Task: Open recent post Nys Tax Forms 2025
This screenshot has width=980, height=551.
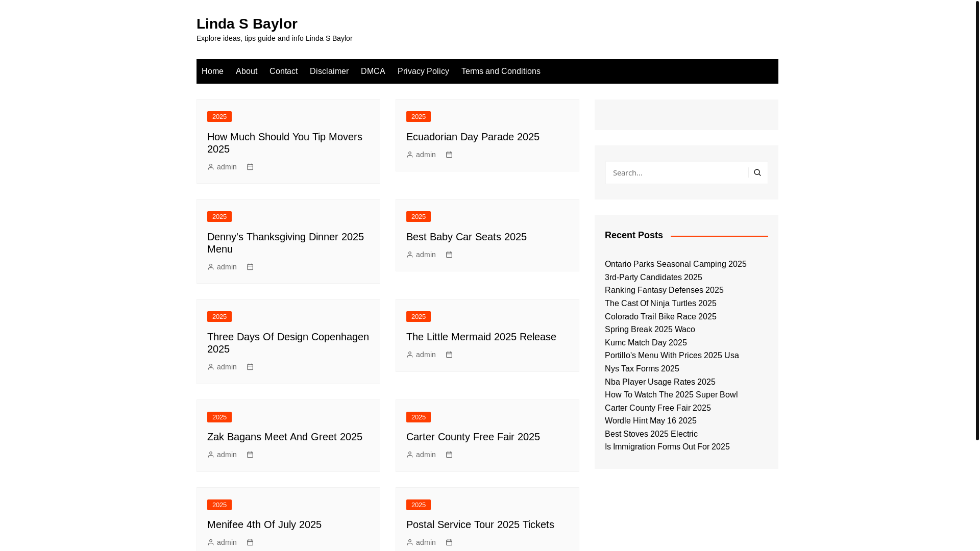Action: coord(642,369)
